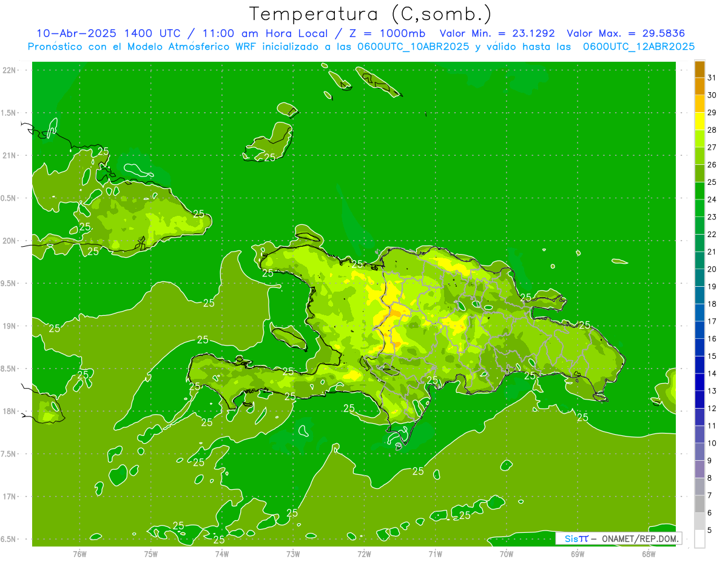Click the "75W" longitude label
The width and height of the screenshot is (728, 562).
pos(151,554)
